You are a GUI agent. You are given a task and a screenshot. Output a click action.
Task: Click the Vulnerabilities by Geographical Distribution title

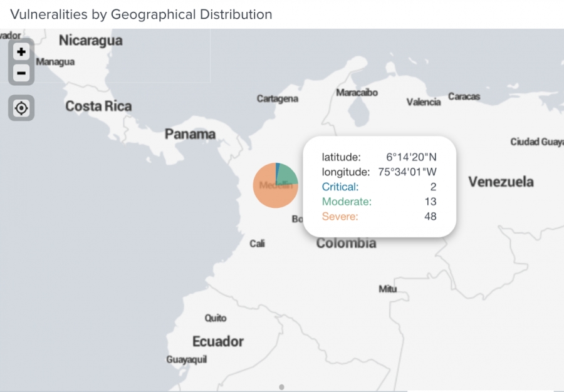click(141, 14)
